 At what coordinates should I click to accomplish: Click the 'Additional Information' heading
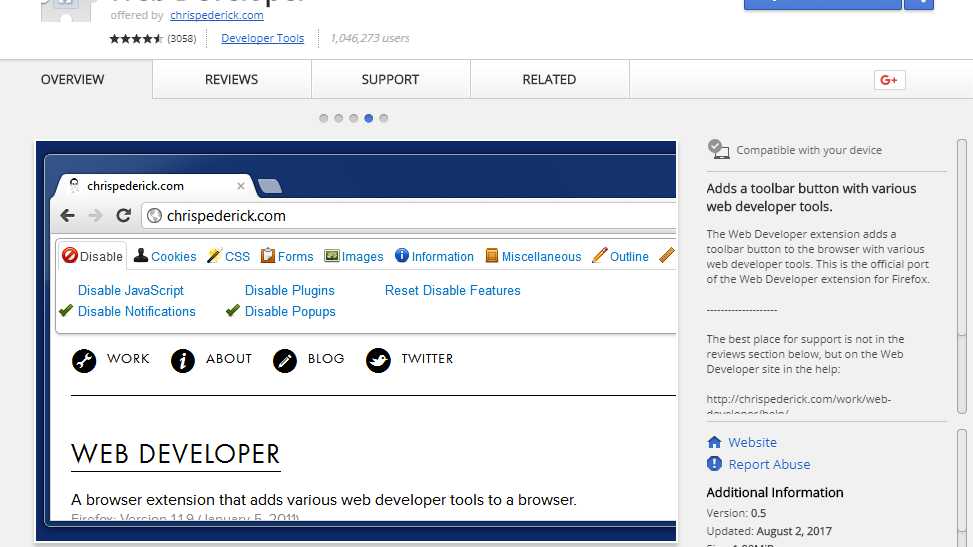coord(774,492)
